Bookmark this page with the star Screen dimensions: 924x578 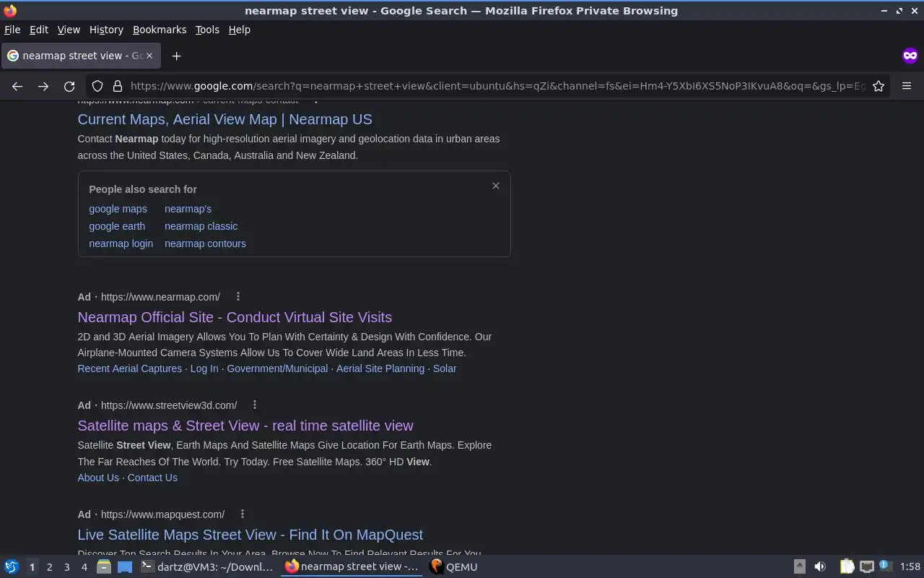coord(879,86)
